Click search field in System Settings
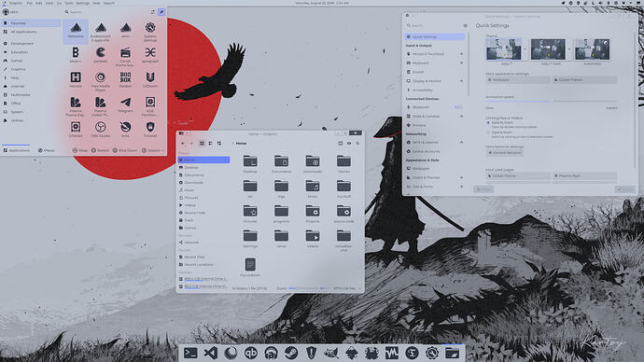This screenshot has width=644, height=362. click(433, 25)
